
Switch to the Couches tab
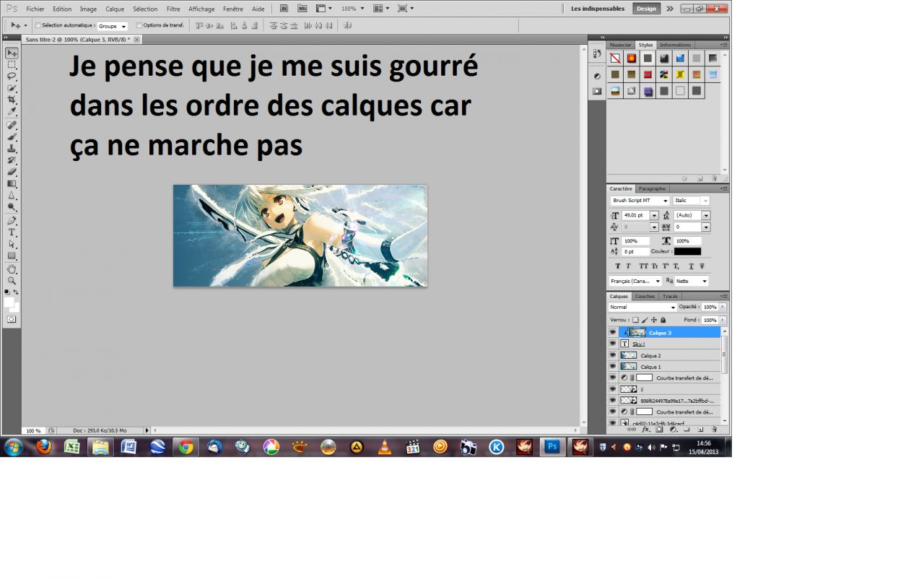point(645,296)
